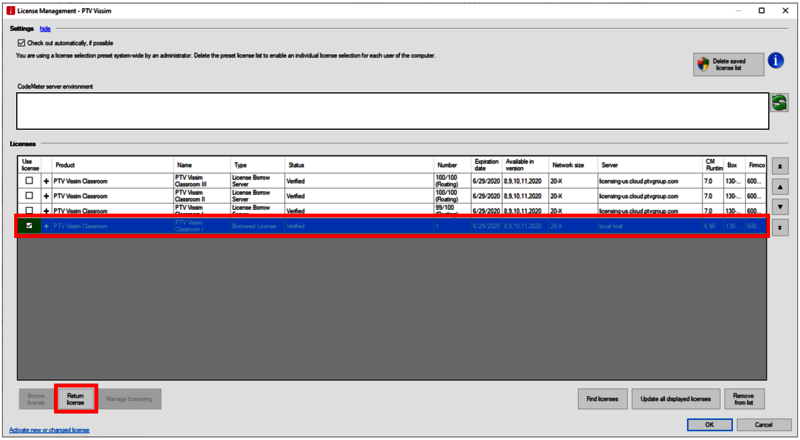Move selected license to top of list

tap(781, 164)
